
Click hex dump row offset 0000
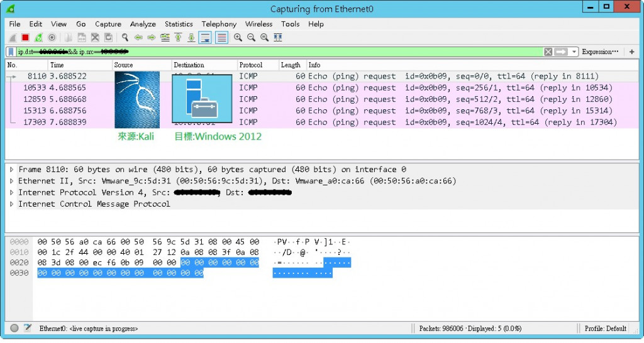coord(19,242)
